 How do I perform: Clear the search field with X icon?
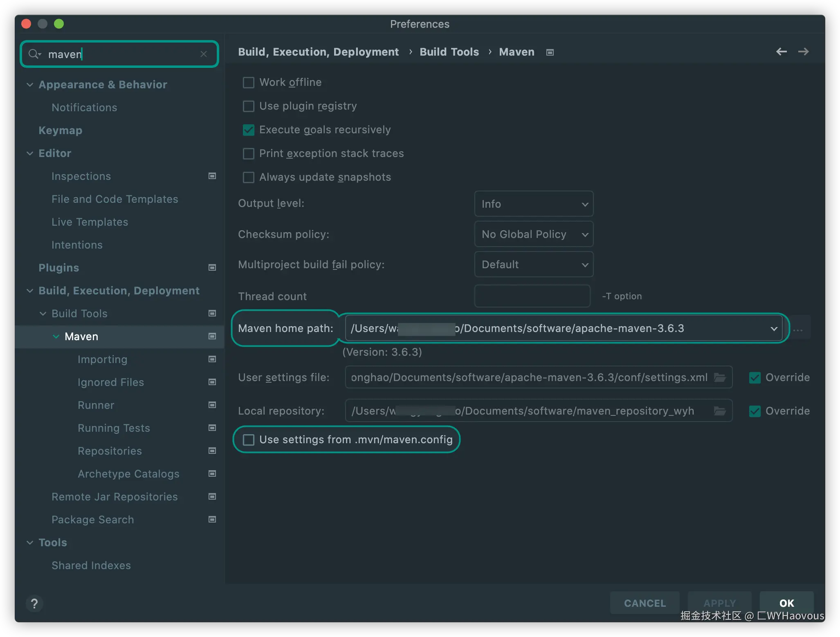pos(204,54)
